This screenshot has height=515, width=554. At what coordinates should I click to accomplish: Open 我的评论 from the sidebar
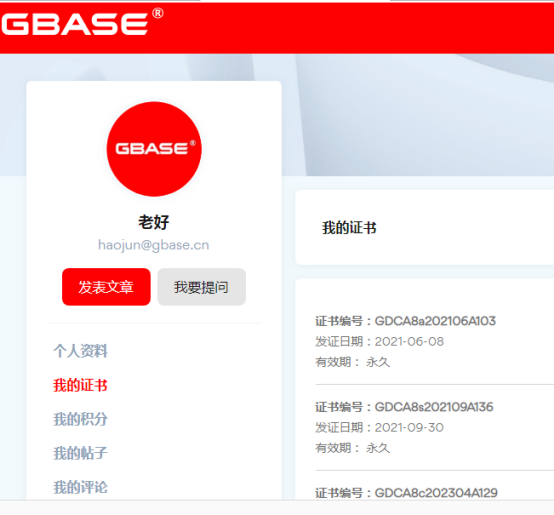click(81, 487)
